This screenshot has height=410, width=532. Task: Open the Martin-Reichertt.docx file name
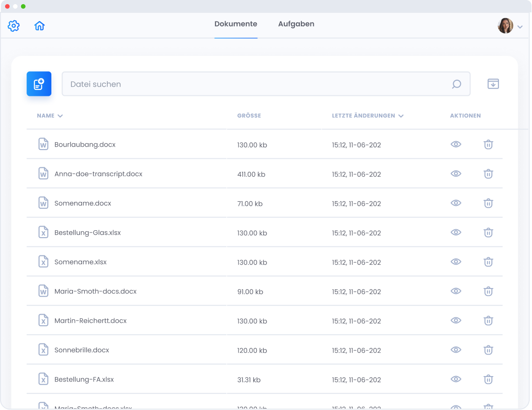(x=90, y=321)
